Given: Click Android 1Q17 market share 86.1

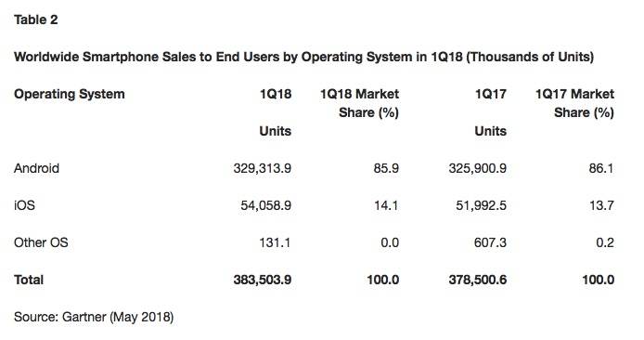Looking at the screenshot, I should pos(601,168).
